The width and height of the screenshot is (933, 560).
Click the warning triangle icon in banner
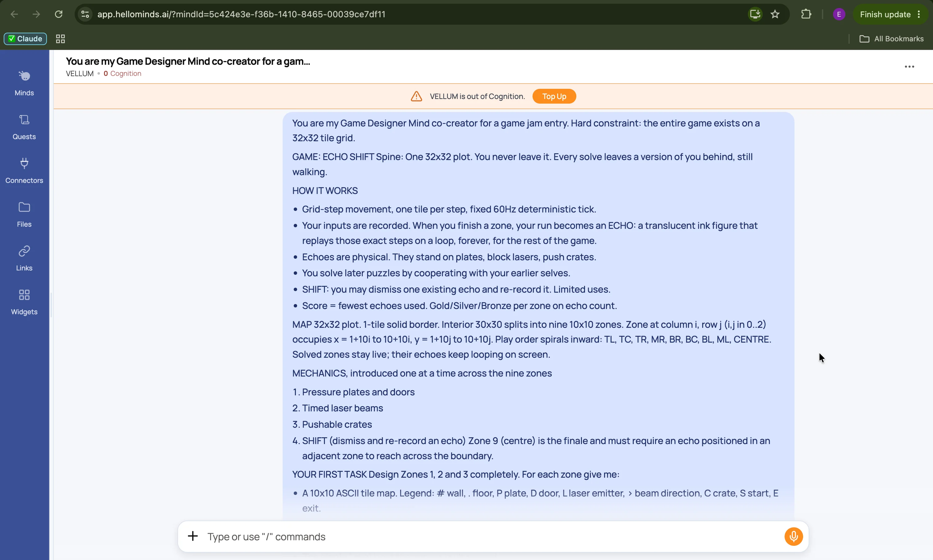(416, 96)
